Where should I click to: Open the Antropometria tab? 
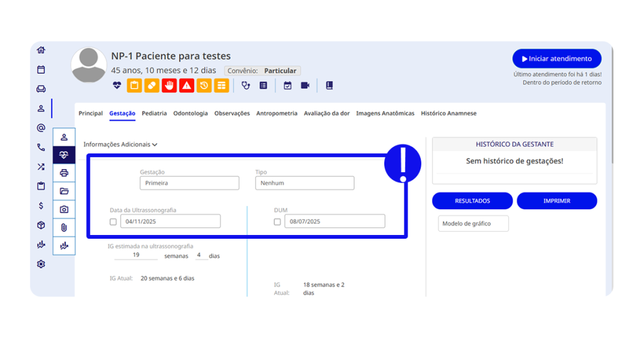click(x=277, y=114)
